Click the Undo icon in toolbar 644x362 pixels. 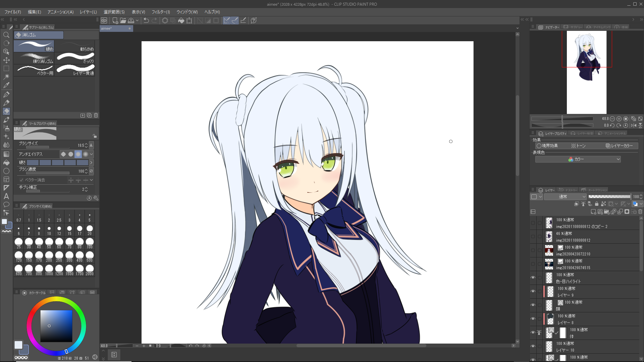coord(146,20)
